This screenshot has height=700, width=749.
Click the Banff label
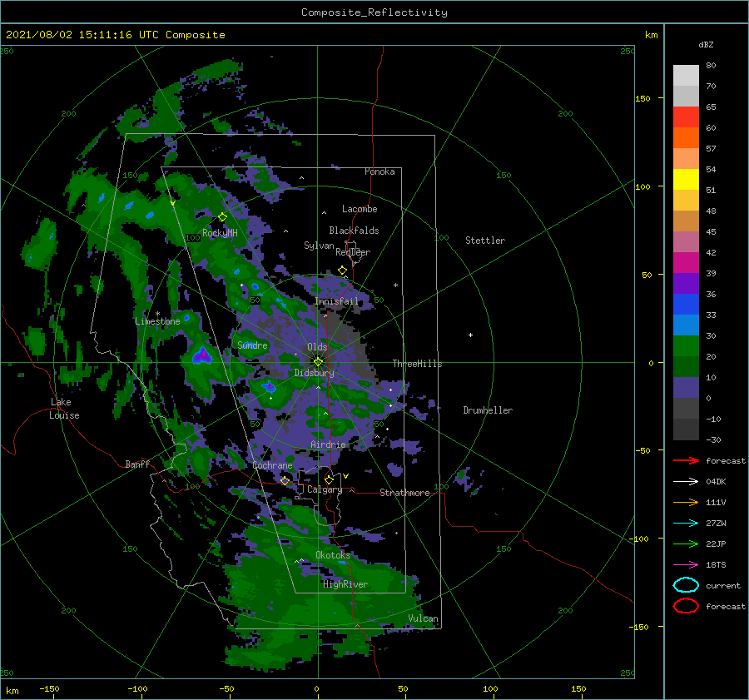click(x=137, y=464)
